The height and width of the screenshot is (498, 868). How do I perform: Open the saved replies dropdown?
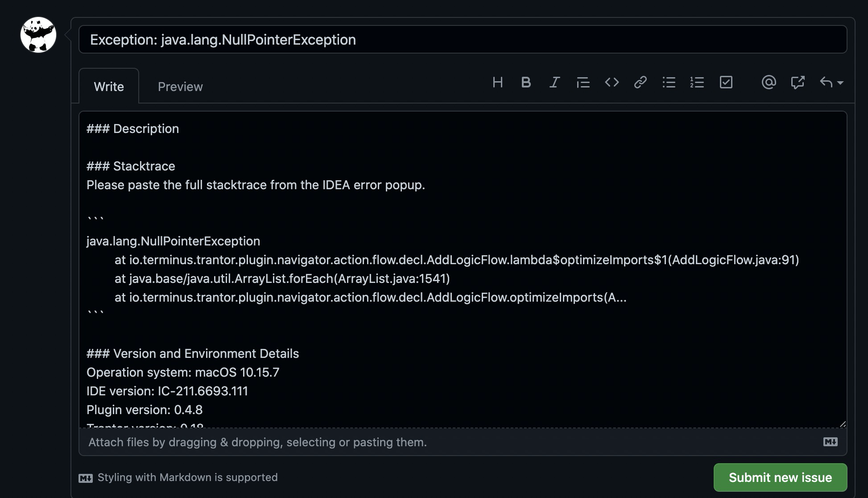(x=831, y=82)
